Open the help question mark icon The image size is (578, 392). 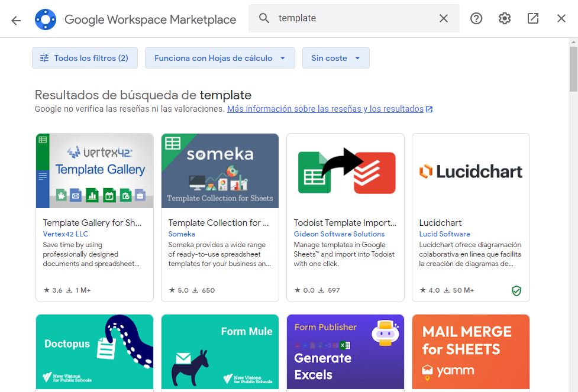point(476,18)
